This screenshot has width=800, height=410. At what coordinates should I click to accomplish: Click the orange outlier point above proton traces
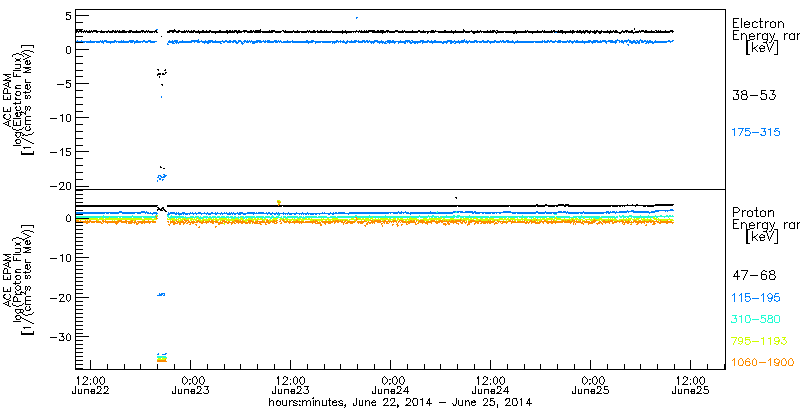279,202
